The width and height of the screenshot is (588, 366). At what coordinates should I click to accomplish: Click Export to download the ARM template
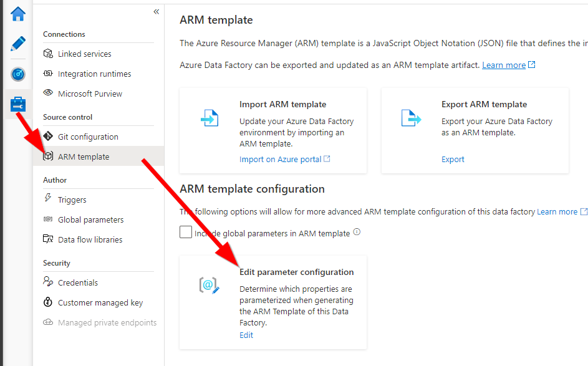[x=453, y=159]
